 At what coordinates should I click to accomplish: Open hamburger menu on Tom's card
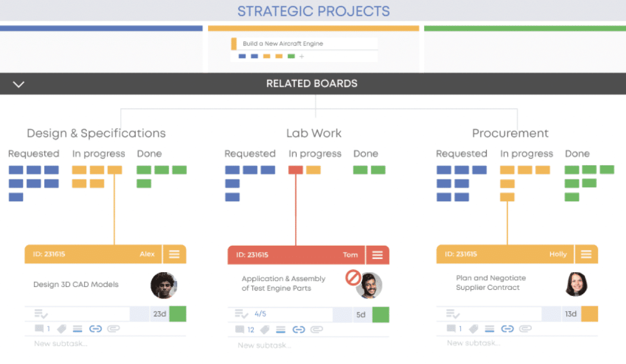[x=377, y=255]
